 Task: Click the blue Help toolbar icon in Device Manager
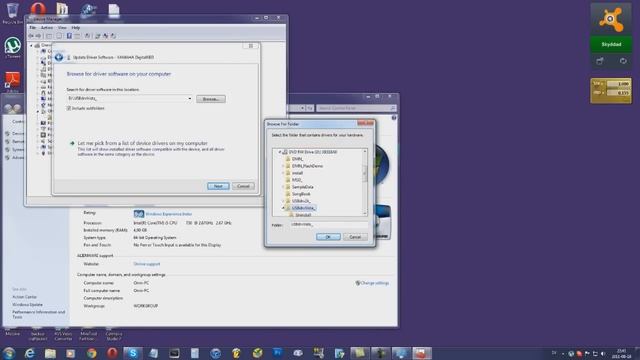point(69,36)
